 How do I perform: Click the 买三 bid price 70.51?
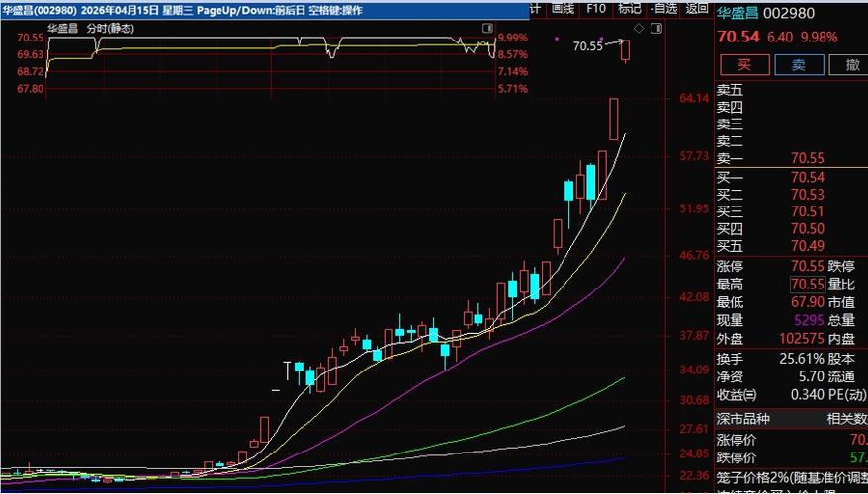click(x=807, y=211)
